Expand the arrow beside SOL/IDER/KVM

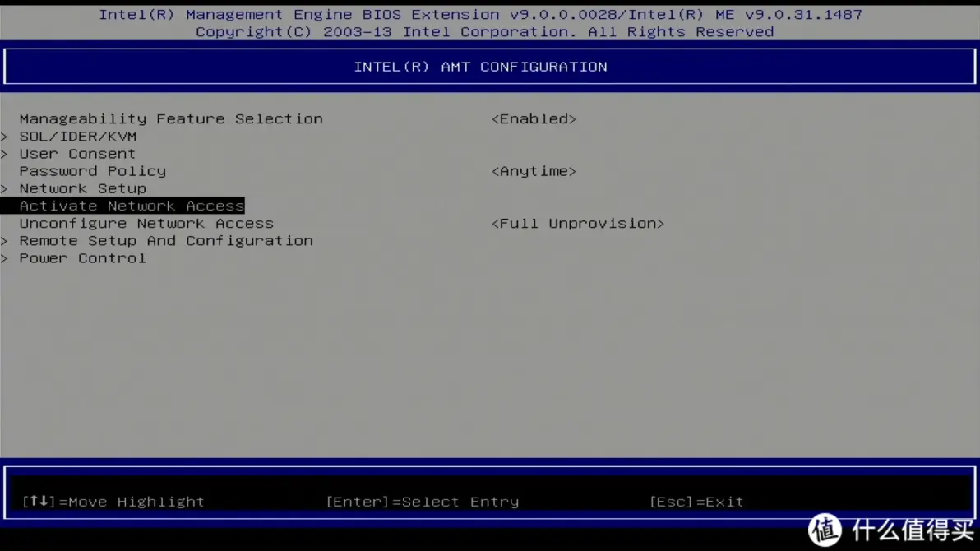point(5,137)
